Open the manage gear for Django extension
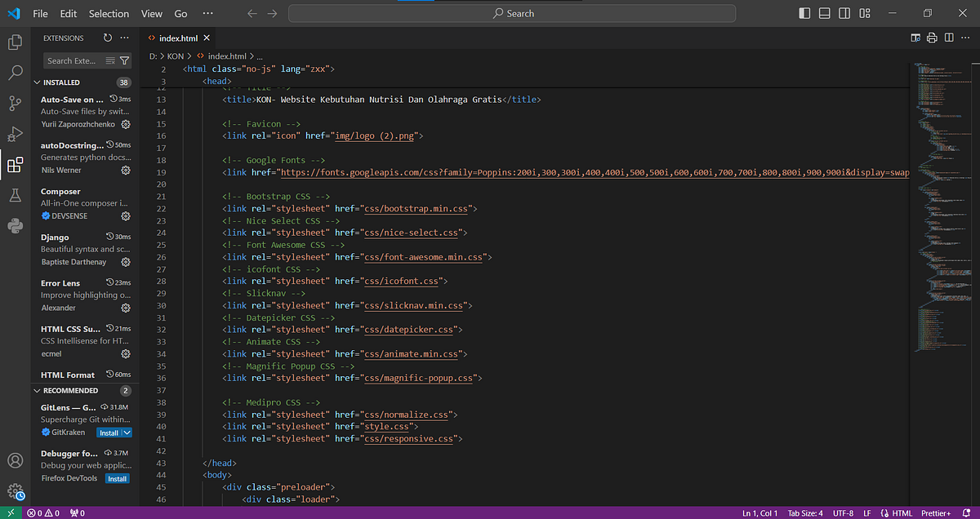This screenshot has height=519, width=980. pos(126,263)
